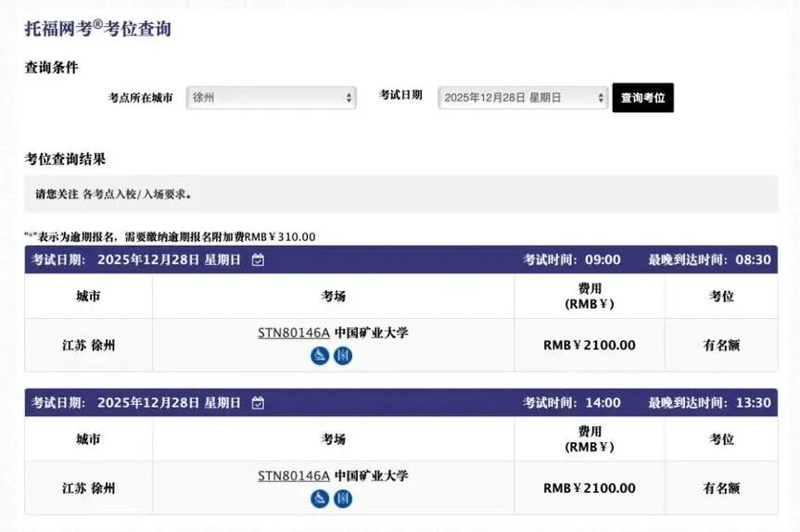Click RMB¥2100.00 fee in the 09:00 session

click(x=590, y=345)
